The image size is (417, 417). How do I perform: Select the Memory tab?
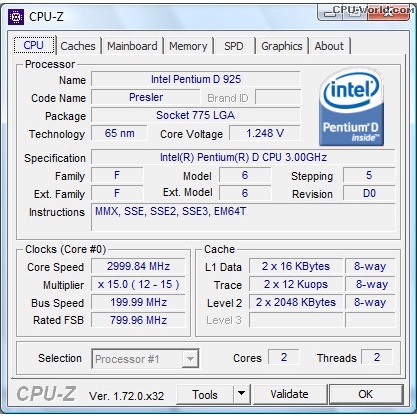click(188, 46)
